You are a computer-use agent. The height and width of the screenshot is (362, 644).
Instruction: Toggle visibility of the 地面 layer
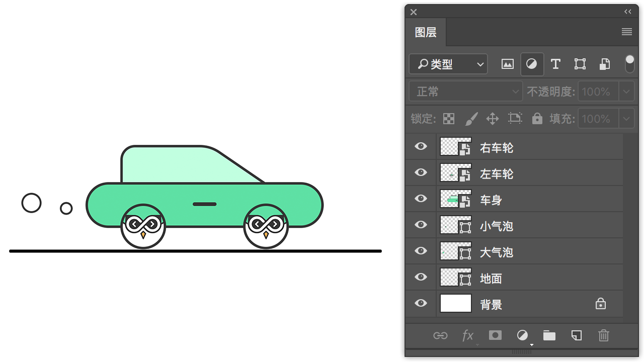(x=421, y=277)
